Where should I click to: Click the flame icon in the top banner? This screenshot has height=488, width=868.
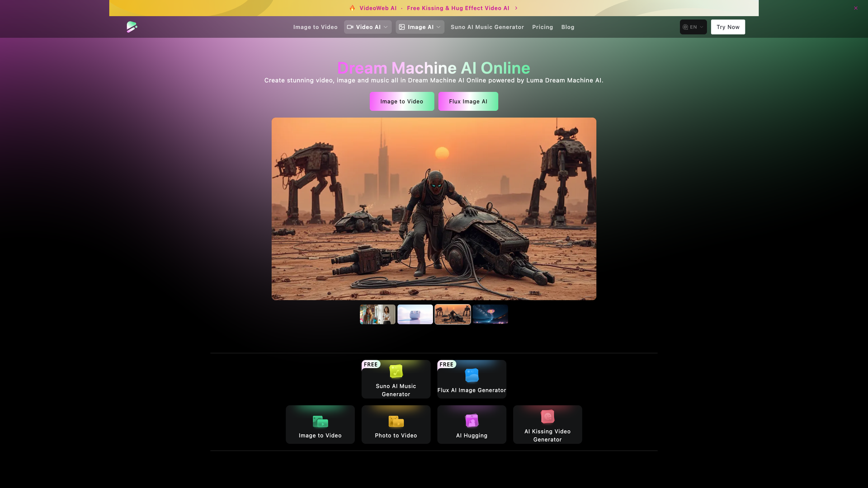[352, 8]
